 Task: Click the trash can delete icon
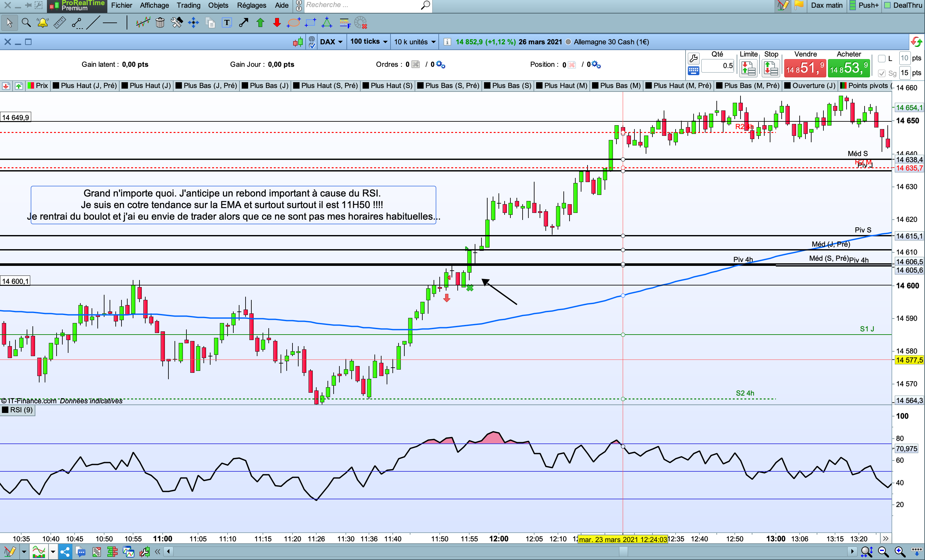[x=160, y=23]
